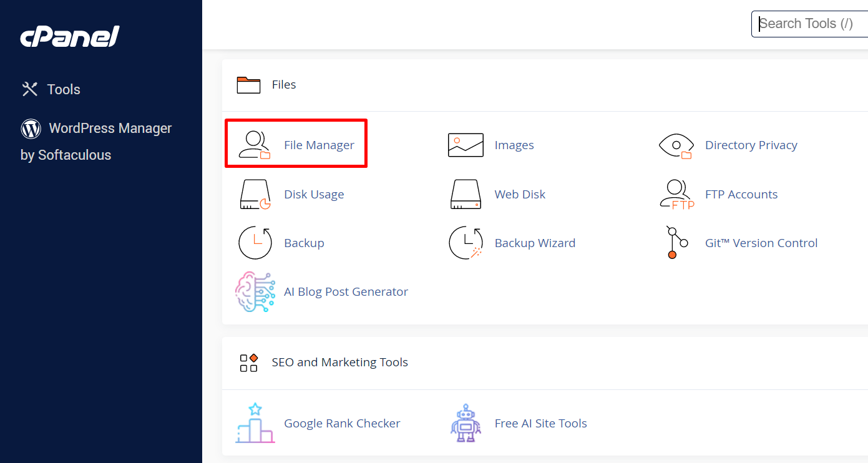Open the Images link
This screenshot has height=463, width=868.
tap(514, 145)
